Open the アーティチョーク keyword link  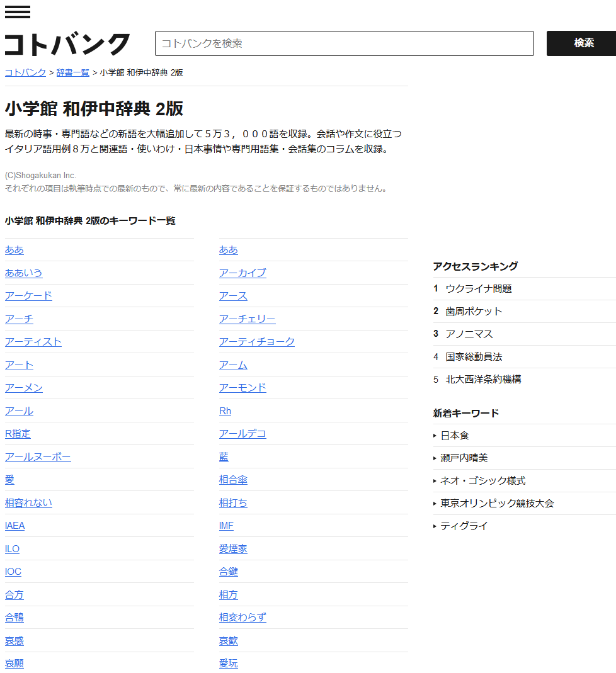pyautogui.click(x=257, y=342)
